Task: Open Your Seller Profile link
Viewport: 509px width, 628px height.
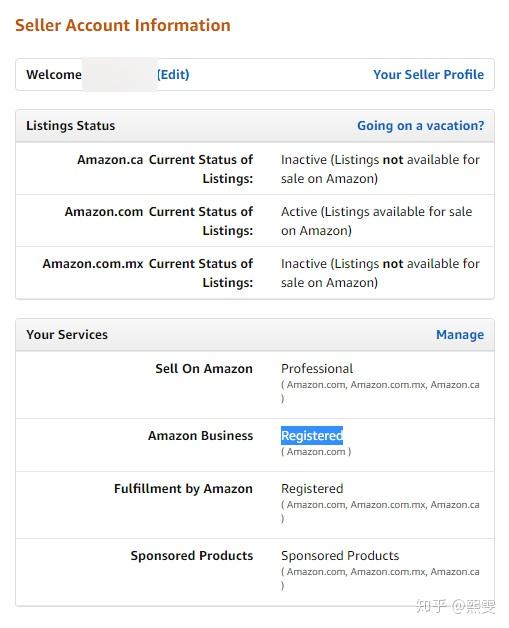Action: pos(428,74)
